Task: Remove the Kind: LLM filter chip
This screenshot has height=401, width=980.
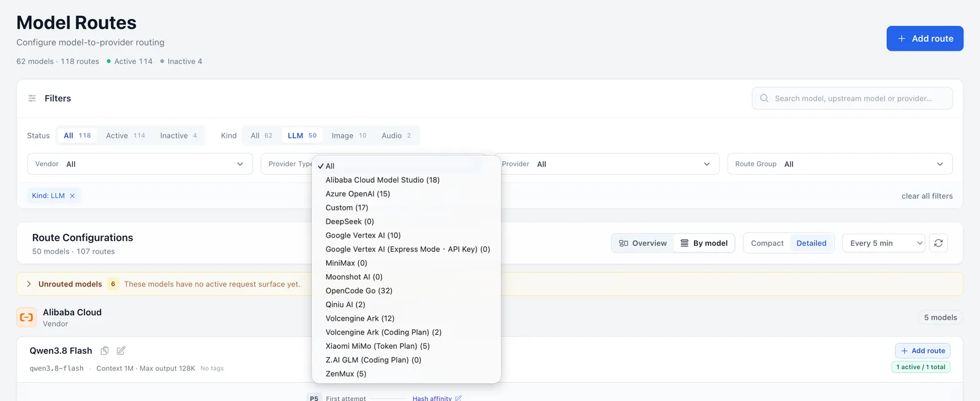Action: coord(72,196)
